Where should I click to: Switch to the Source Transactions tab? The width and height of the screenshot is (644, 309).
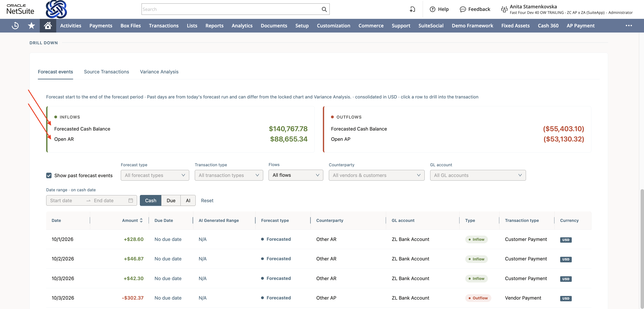pyautogui.click(x=106, y=72)
